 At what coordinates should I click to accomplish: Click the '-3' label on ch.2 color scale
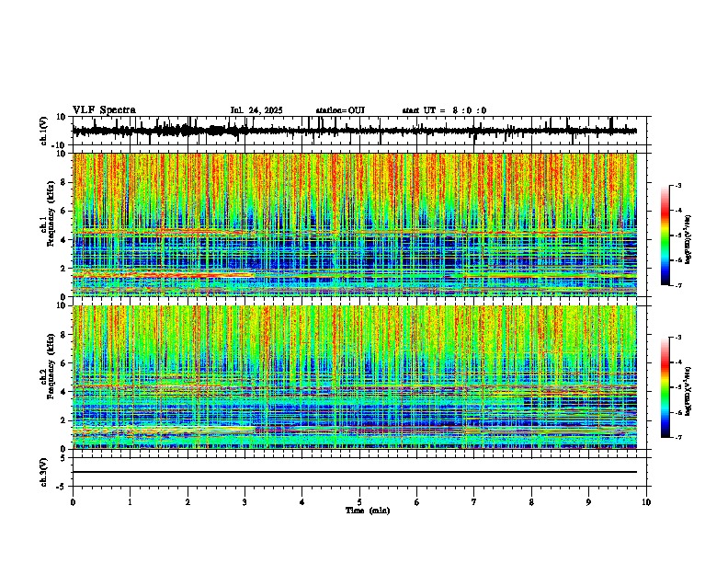[x=678, y=338]
